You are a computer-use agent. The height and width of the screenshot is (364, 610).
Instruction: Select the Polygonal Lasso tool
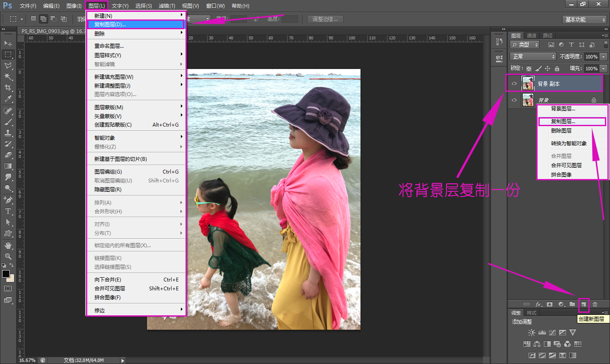click(x=8, y=66)
